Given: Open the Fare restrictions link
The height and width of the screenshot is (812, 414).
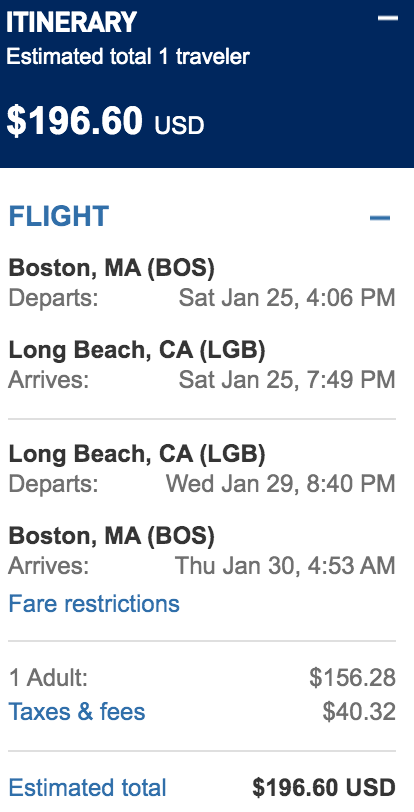Looking at the screenshot, I should (x=94, y=604).
